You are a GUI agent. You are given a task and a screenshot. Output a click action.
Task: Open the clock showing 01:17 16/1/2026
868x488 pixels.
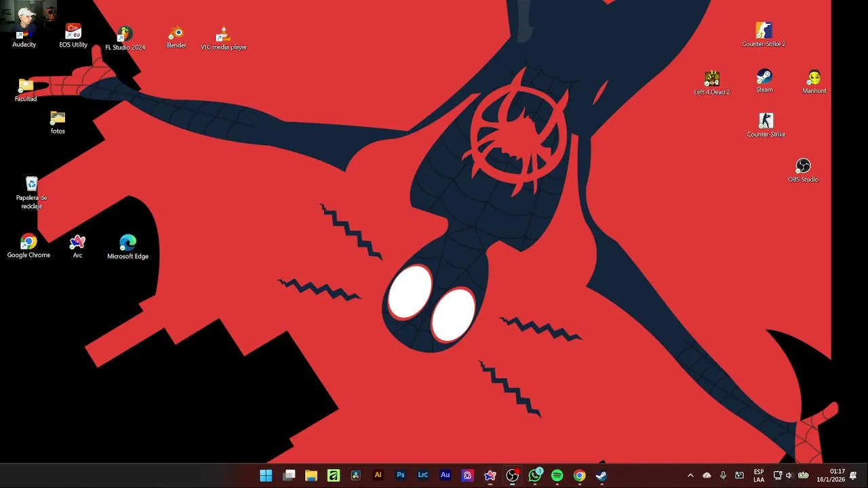pyautogui.click(x=831, y=476)
